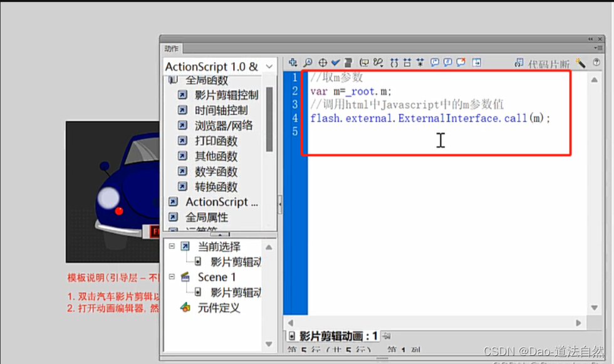The width and height of the screenshot is (614, 364).
Task: Click the Show code hint icon
Action: (365, 62)
